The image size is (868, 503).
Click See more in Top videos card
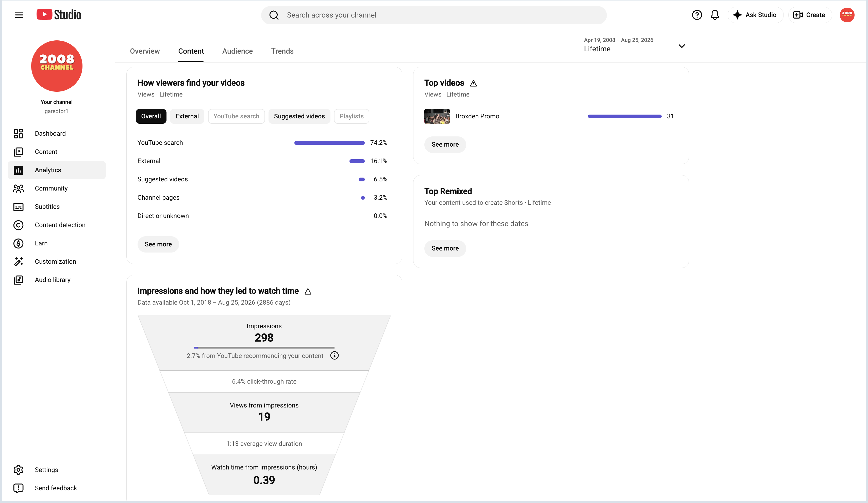coord(445,145)
